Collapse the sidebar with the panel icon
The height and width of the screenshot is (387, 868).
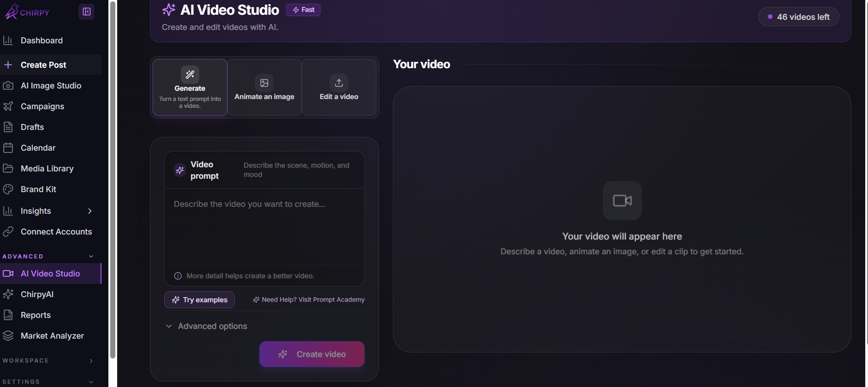click(x=87, y=12)
